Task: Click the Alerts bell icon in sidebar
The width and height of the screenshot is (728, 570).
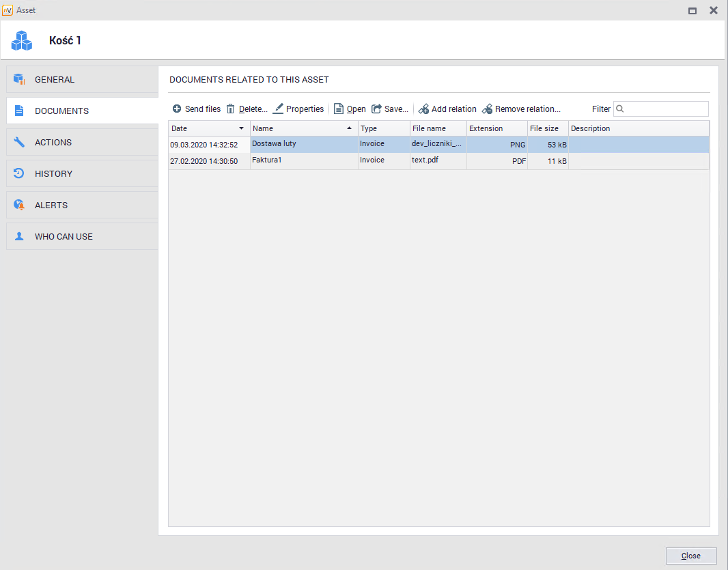Action: click(x=19, y=205)
